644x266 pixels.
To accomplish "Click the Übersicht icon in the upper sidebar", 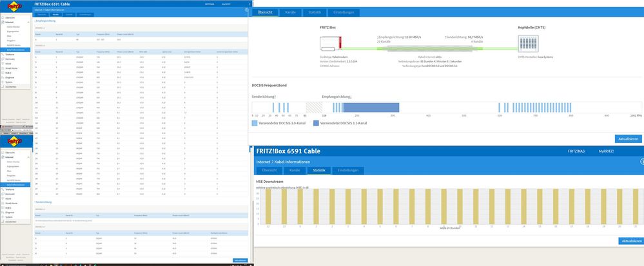I will 3,18.
